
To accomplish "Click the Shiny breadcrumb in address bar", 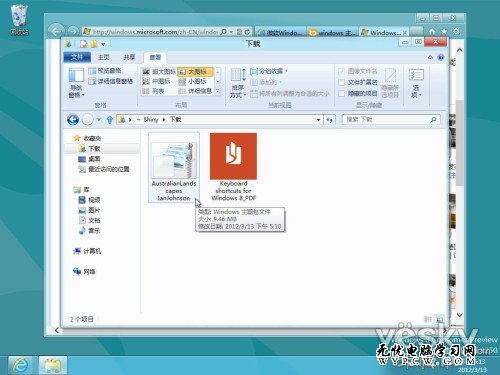I will (150, 119).
